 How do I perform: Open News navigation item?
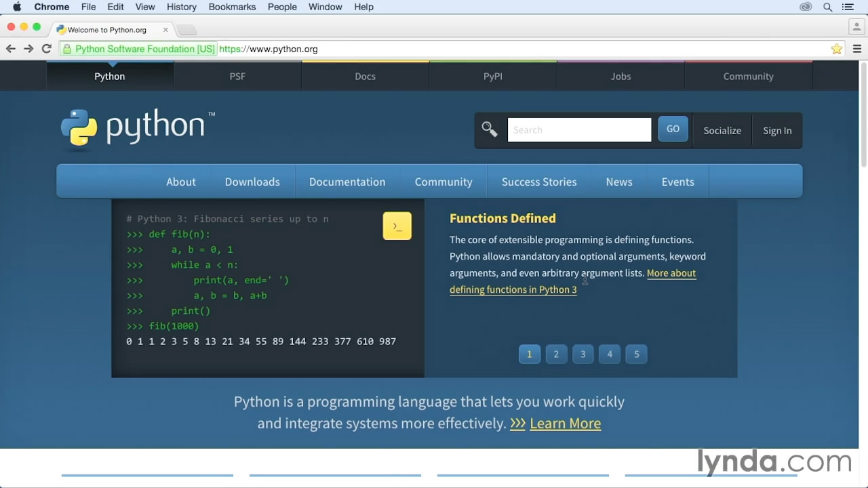click(x=619, y=182)
